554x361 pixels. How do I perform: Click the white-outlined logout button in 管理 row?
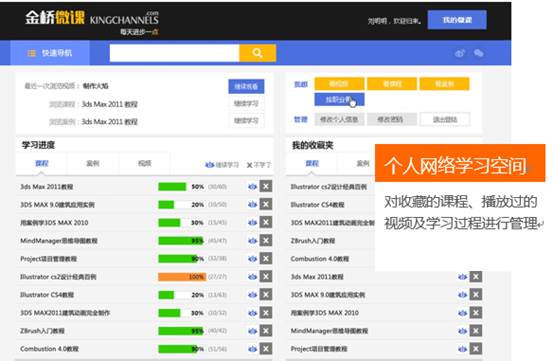point(445,119)
